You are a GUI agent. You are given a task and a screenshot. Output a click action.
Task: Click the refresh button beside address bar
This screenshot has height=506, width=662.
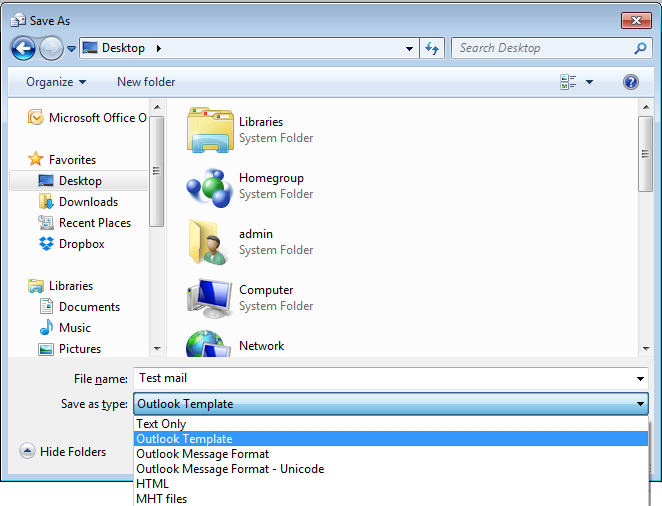(x=432, y=49)
